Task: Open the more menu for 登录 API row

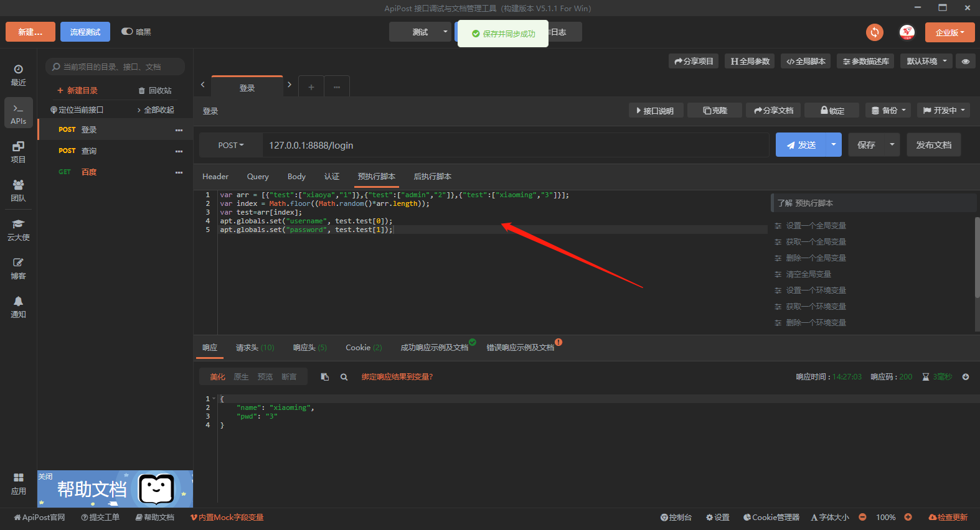Action: [x=179, y=130]
